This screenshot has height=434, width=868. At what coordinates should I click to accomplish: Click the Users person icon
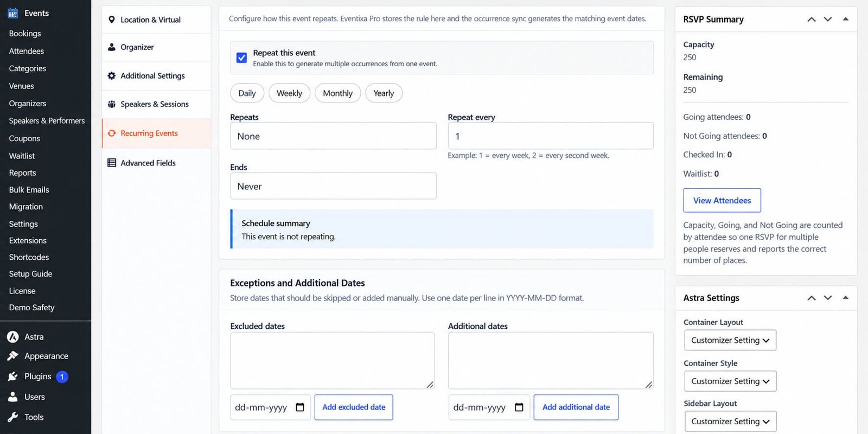pos(13,397)
